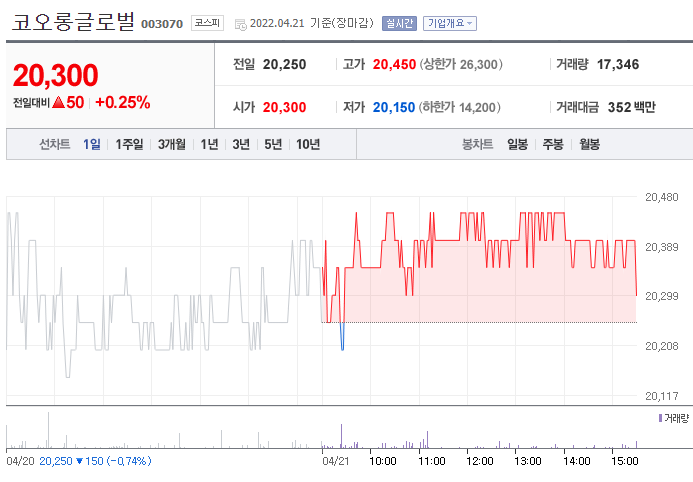Click the 14:00 time axis label
Screen dimensions: 693x482
click(577, 461)
